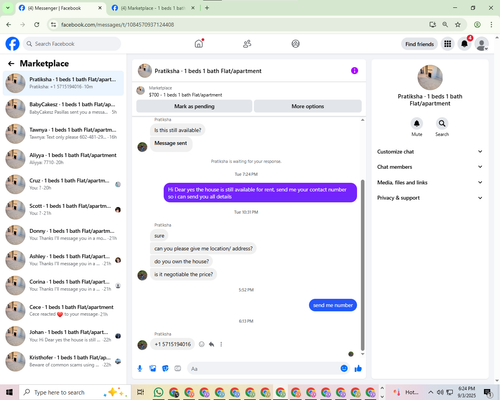Bookmark this page with the star icon

pyautogui.click(x=458, y=25)
